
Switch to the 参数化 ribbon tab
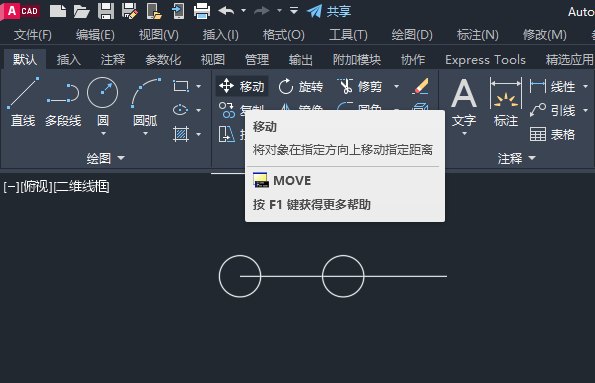[x=163, y=60]
